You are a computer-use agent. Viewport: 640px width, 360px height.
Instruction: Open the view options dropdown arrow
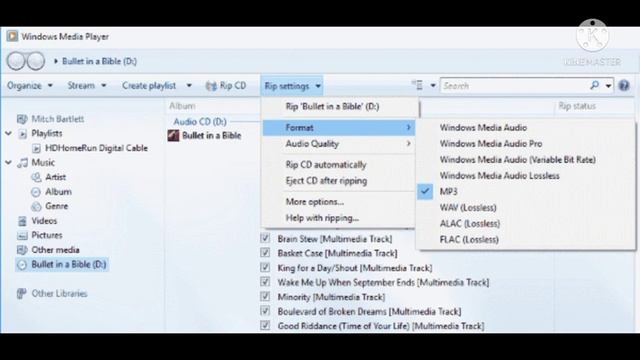click(433, 86)
